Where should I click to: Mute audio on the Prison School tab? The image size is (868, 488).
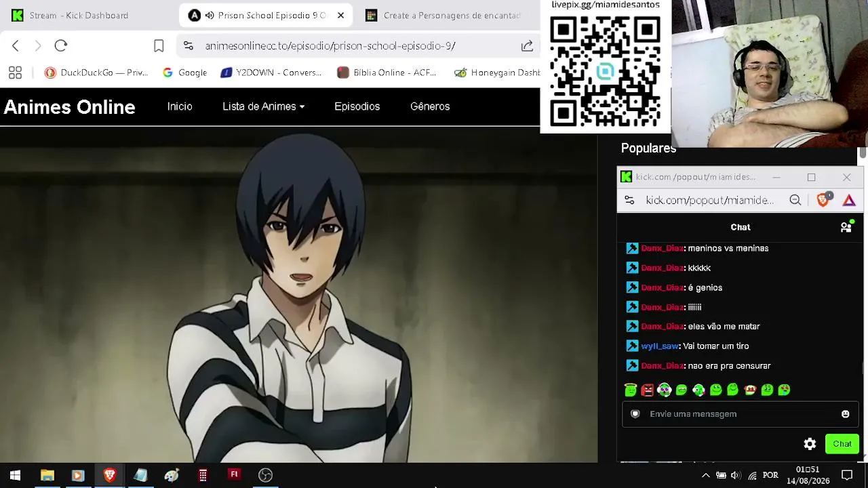coord(210,15)
